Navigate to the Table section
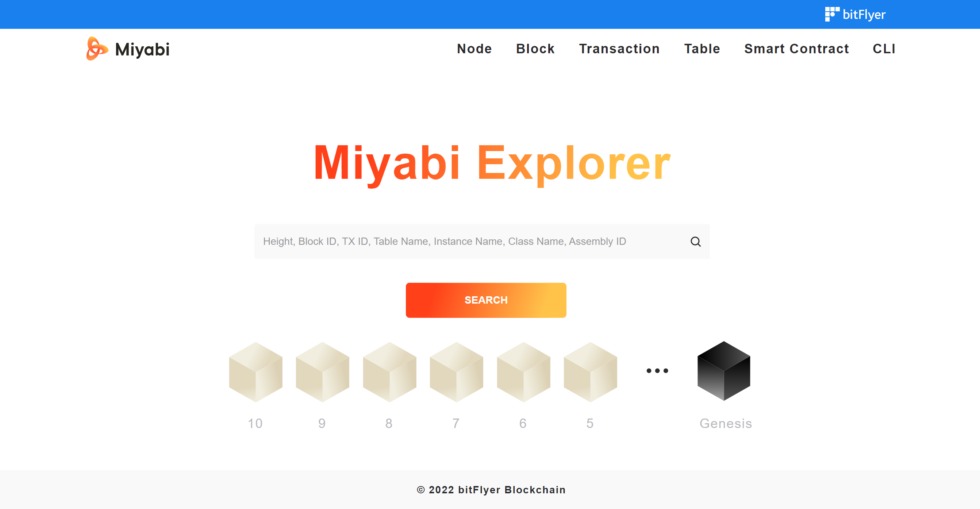The height and width of the screenshot is (509, 980). 702,49
